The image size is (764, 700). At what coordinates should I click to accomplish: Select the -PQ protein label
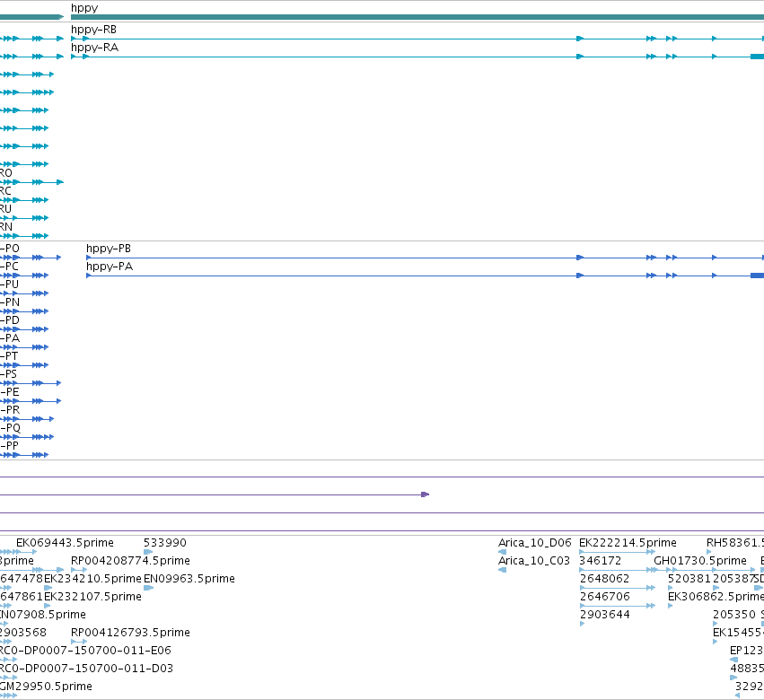(x=10, y=428)
